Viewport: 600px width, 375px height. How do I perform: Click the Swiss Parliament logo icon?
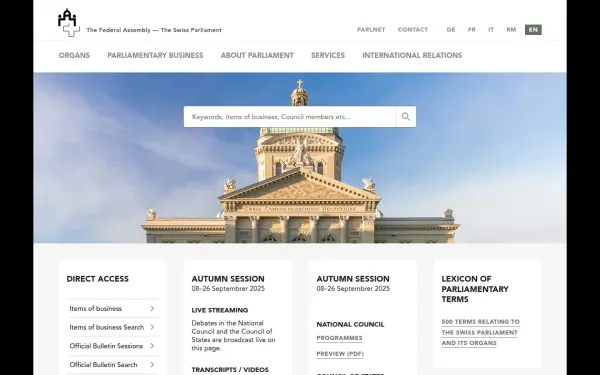coord(69,23)
